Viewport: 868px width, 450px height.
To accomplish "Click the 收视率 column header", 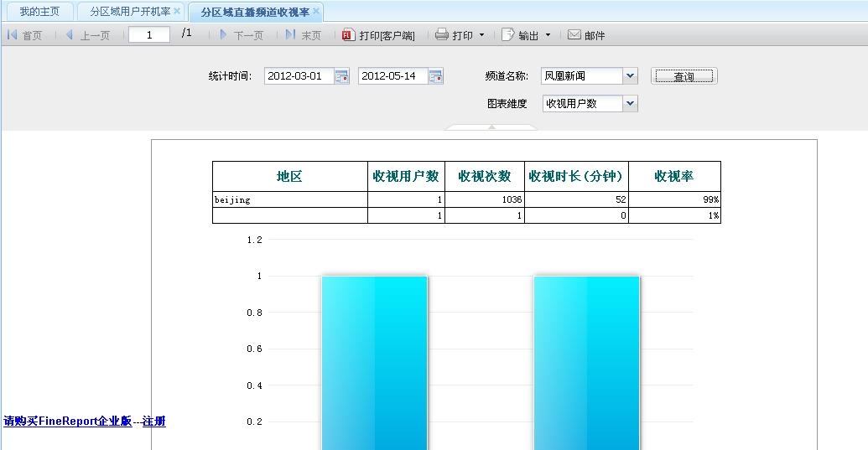I will click(674, 176).
